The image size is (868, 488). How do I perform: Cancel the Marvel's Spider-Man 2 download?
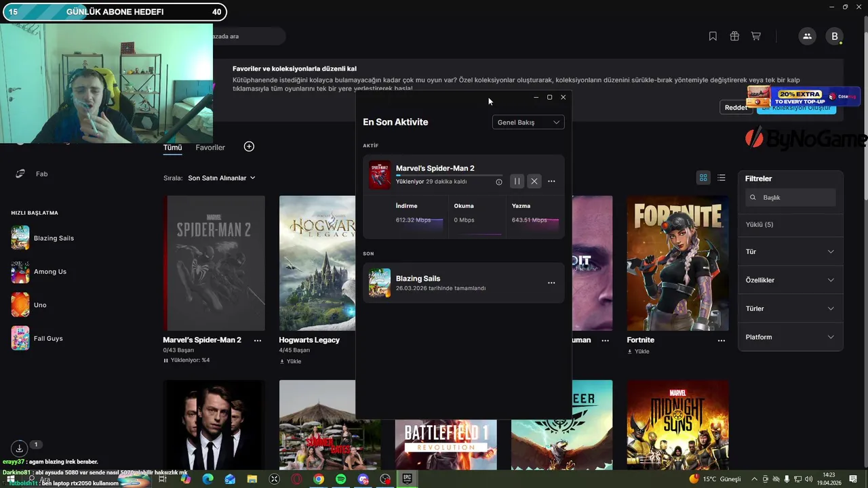(x=534, y=181)
